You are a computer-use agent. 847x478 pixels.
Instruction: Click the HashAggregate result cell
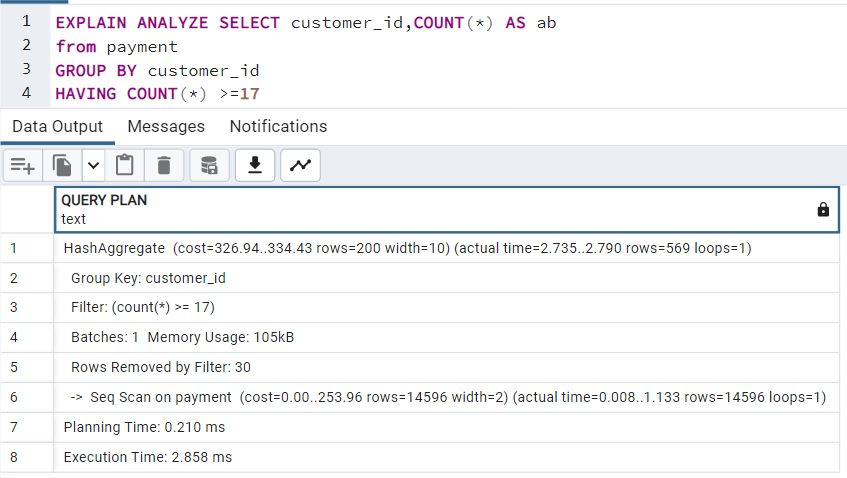pyautogui.click(x=447, y=248)
